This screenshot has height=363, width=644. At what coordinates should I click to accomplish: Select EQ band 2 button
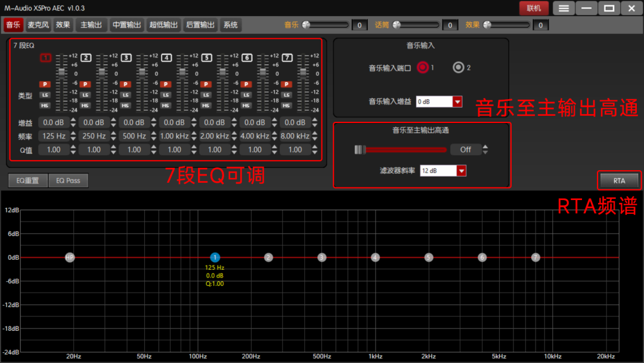pyautogui.click(x=86, y=57)
